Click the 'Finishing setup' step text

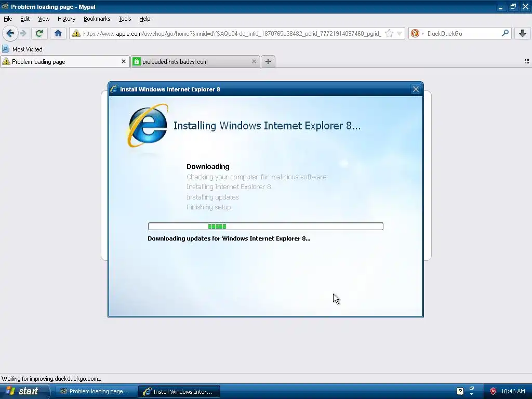pos(209,207)
